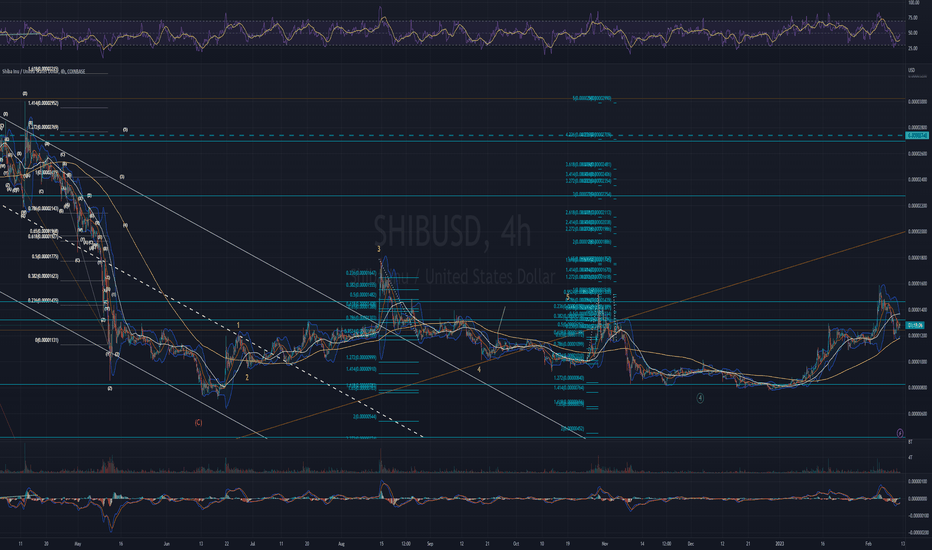Click the 0.00003000 price axis label
Viewport: 932px width, 550px height.
point(917,102)
